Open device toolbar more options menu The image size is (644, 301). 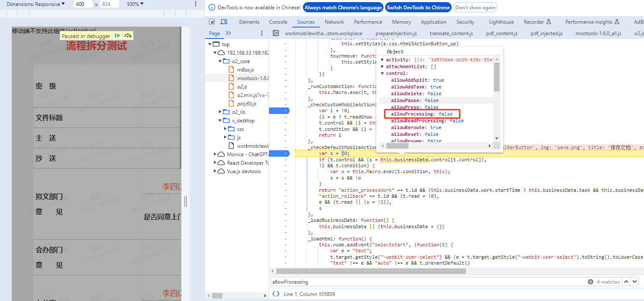tap(195, 4)
